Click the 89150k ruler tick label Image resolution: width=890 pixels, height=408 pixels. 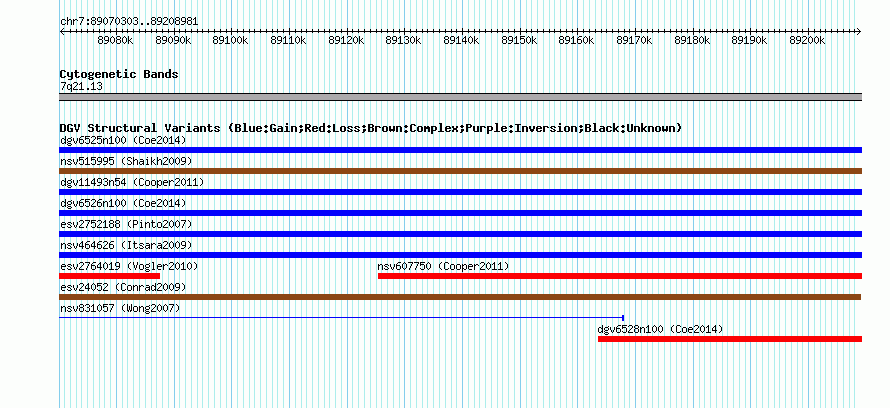coord(519,40)
